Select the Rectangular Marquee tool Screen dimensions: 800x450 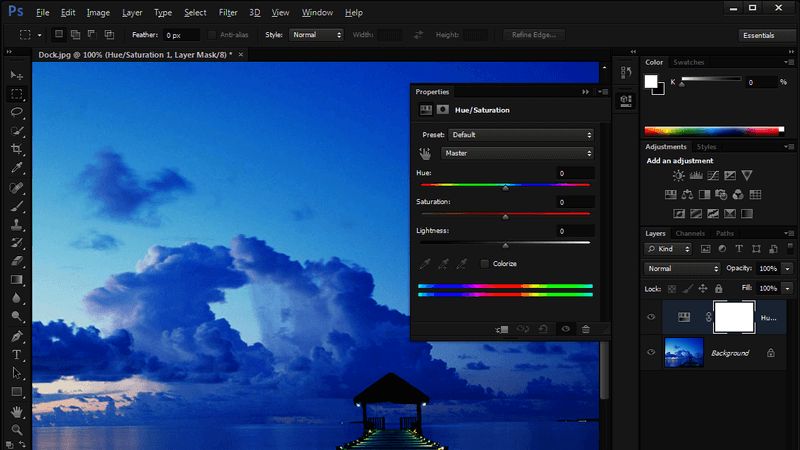16,94
